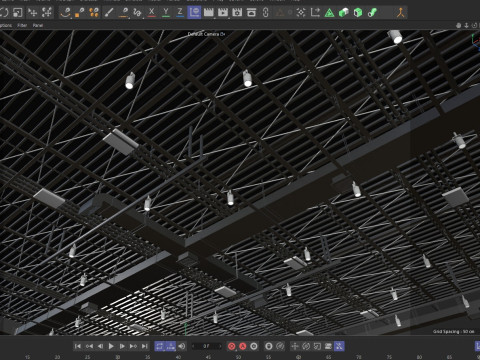Toggle Z axis lock
The image size is (480, 360).
(180, 13)
